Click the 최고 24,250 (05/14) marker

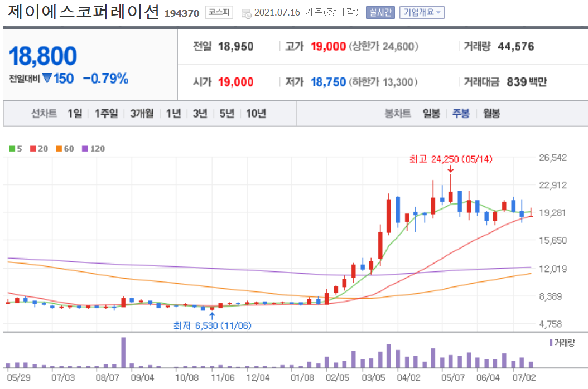[450, 159]
